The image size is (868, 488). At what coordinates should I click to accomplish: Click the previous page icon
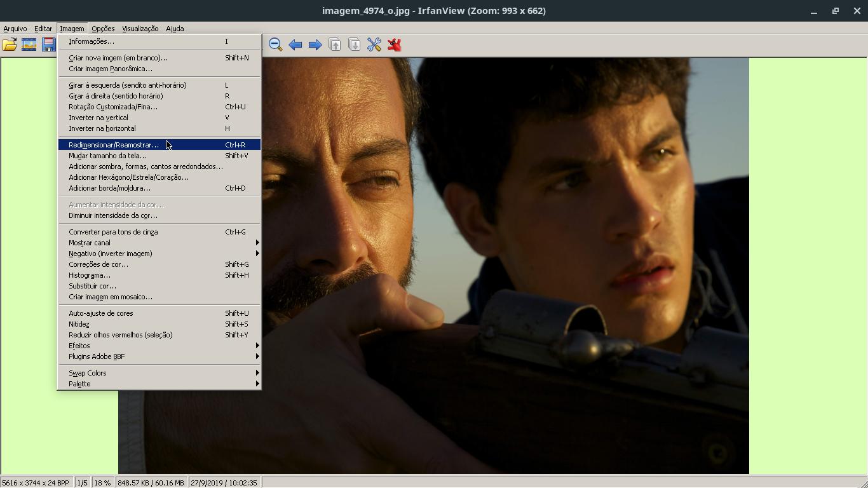pyautogui.click(x=334, y=44)
